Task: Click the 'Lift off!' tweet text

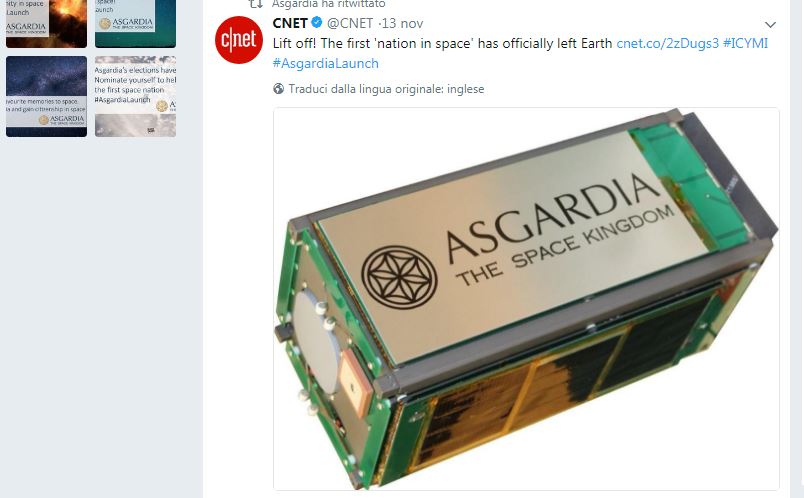Action: point(443,44)
